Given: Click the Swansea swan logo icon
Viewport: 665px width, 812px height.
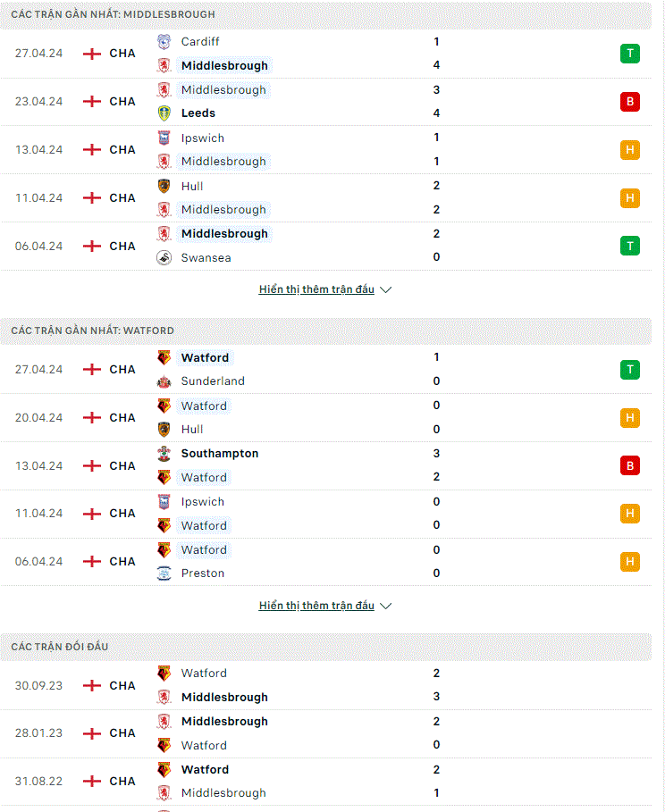Looking at the screenshot, I should (164, 257).
